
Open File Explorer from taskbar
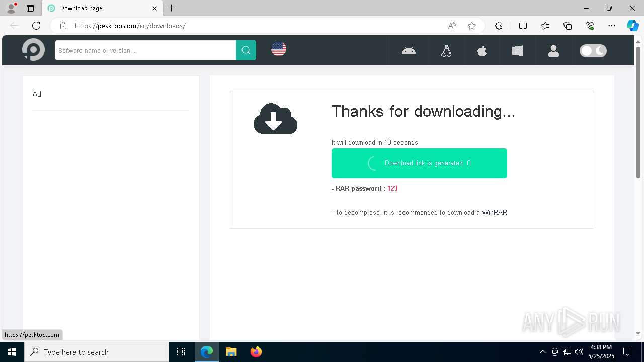231,352
